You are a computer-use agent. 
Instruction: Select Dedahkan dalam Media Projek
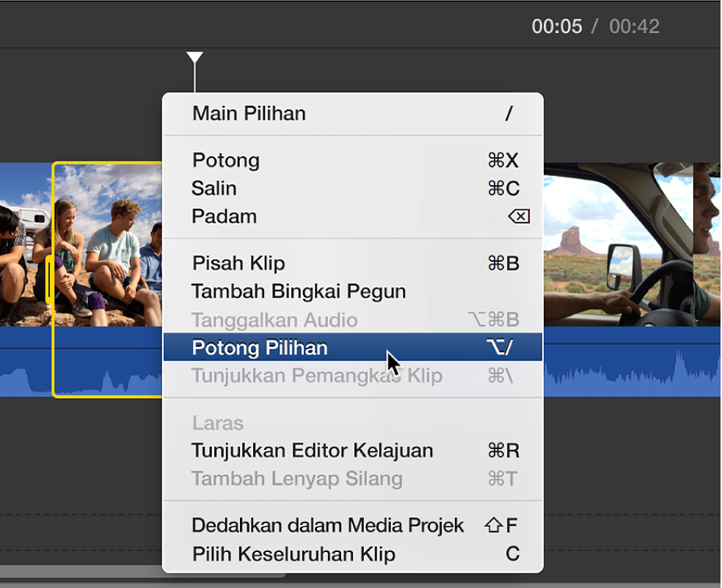click(x=327, y=526)
